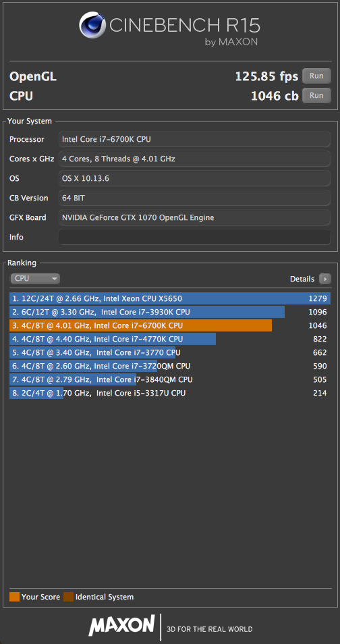Run the OpenGL benchmark
340x644 pixels.
tap(316, 76)
